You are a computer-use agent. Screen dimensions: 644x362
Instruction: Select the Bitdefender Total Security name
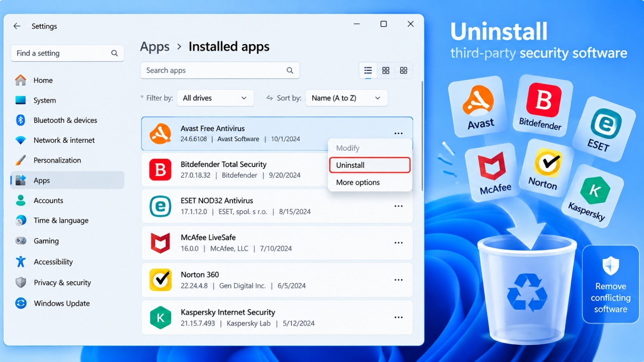[223, 164]
